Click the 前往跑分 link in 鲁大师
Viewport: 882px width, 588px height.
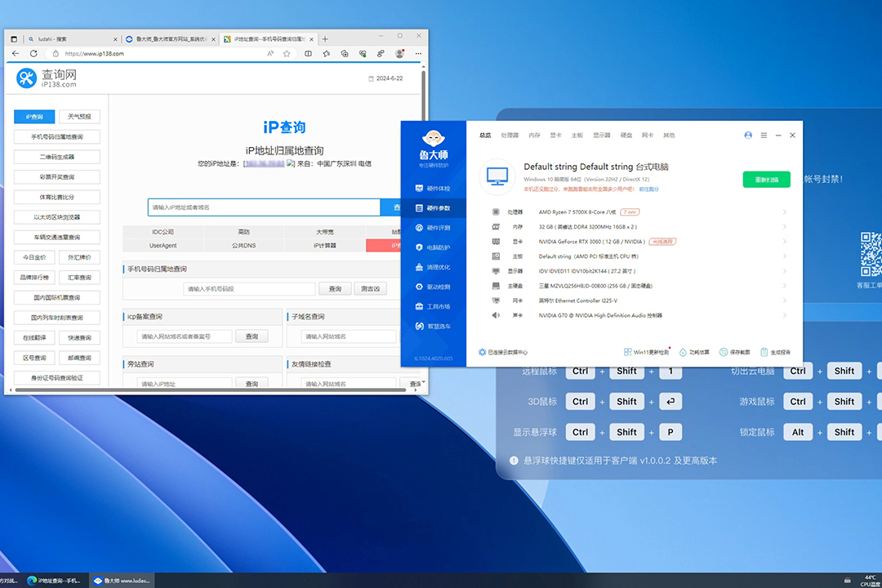(648, 189)
